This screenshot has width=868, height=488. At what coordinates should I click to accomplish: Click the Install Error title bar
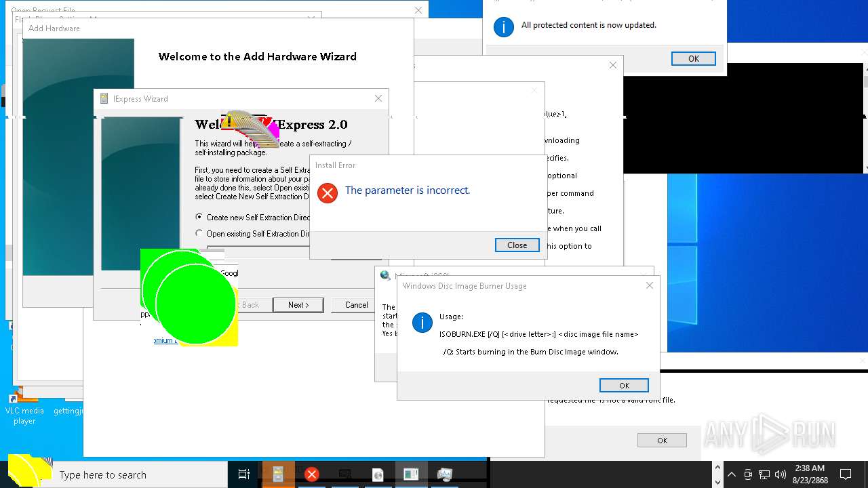[x=428, y=165]
